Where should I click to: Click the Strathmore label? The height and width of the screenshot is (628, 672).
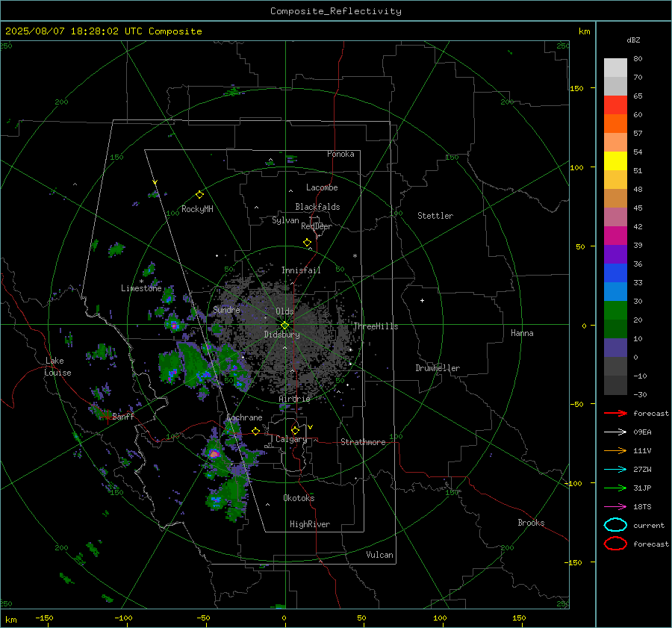pyautogui.click(x=363, y=442)
